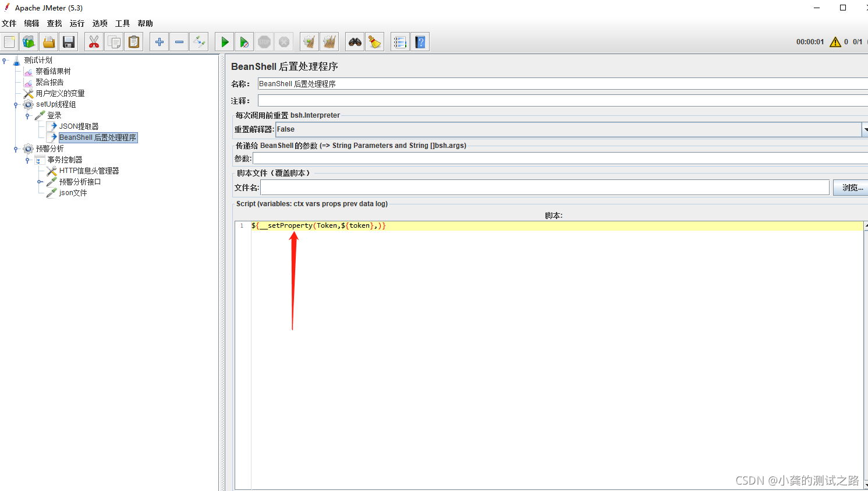Open the 运行 menu
Image resolution: width=868 pixels, height=491 pixels.
point(77,23)
